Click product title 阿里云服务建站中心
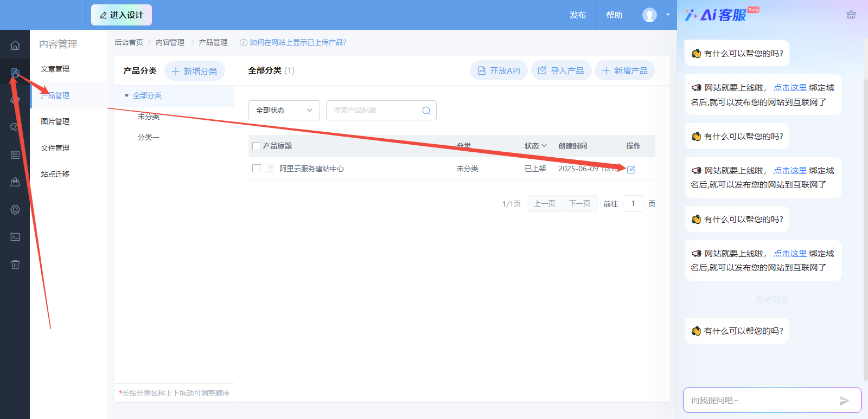 312,169
